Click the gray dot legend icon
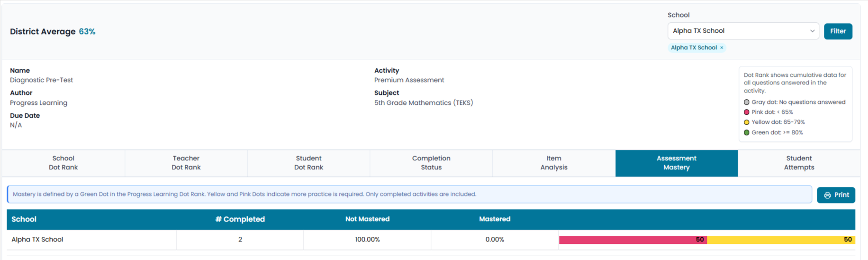 tap(747, 102)
